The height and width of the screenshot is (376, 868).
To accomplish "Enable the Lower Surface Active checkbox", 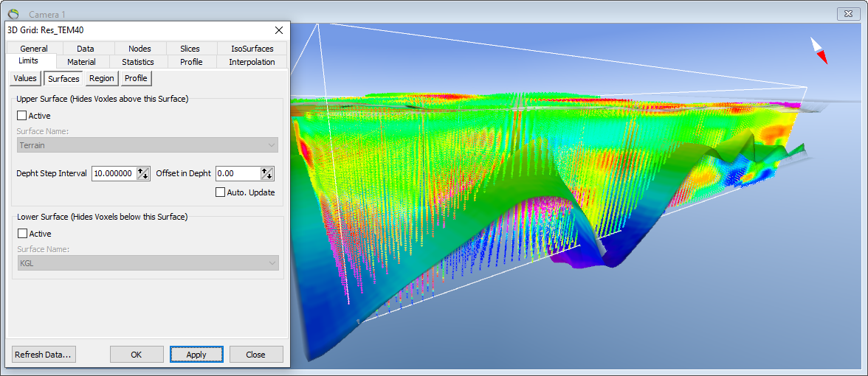I will [22, 233].
